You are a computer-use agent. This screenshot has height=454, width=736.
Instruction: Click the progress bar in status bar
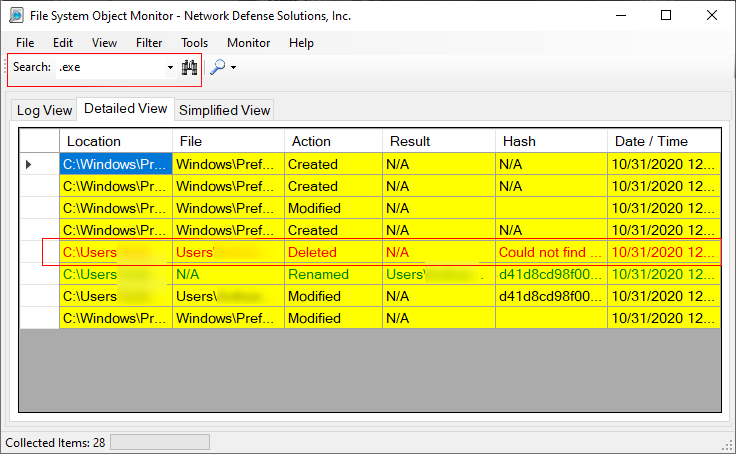coord(159,442)
